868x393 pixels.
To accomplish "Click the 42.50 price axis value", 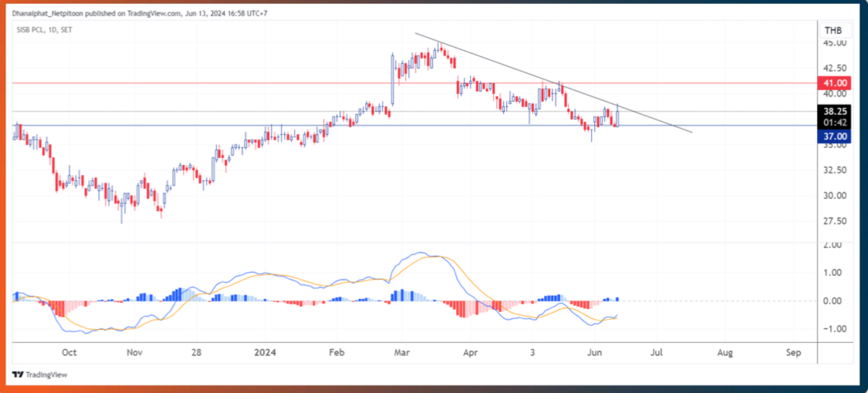I will click(x=835, y=68).
